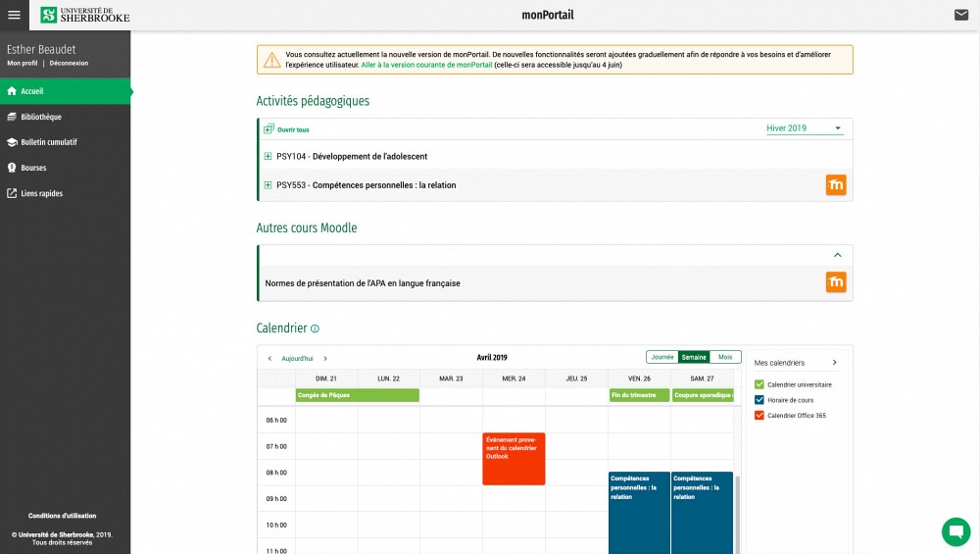Toggle the Horaire de cours checkbox
The width and height of the screenshot is (980, 554).
[x=759, y=400]
